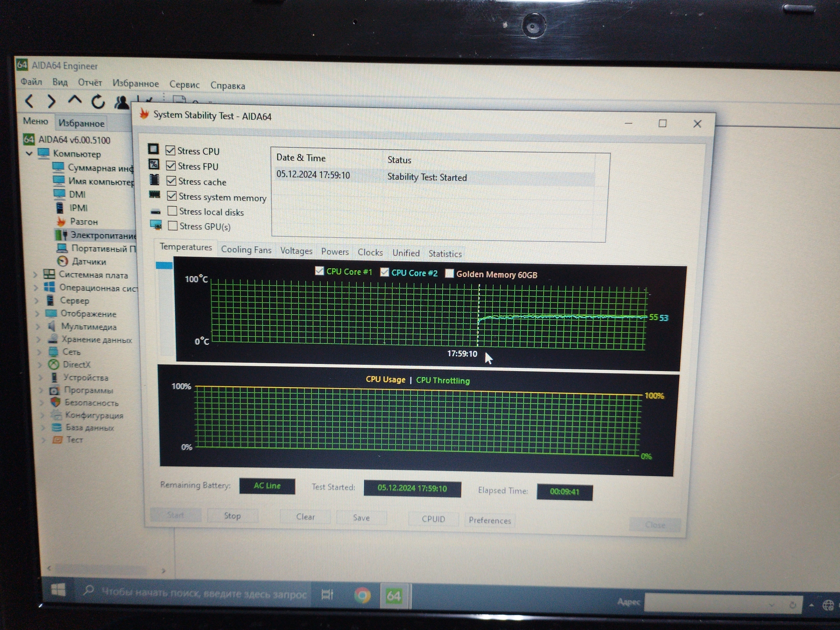Select the DMI tree icon
Screen dimensions: 840x630
59,194
